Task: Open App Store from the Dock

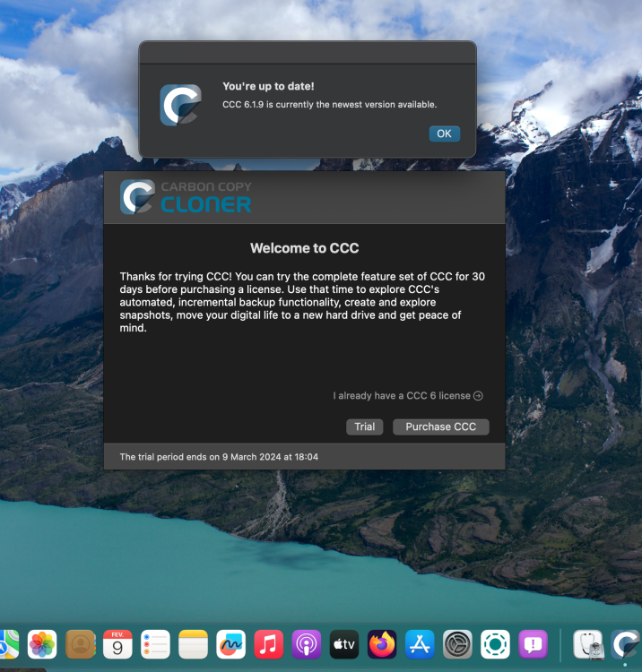Action: (x=420, y=644)
